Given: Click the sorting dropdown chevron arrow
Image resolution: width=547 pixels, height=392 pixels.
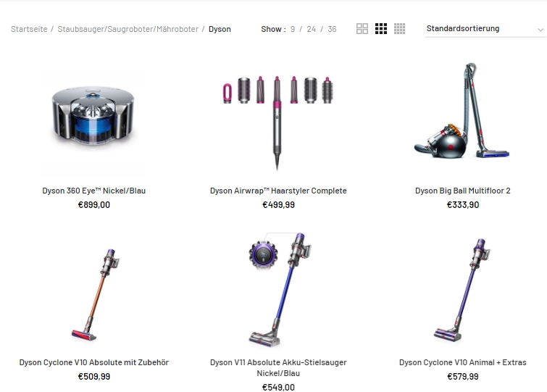Looking at the screenshot, I should tap(540, 30).
